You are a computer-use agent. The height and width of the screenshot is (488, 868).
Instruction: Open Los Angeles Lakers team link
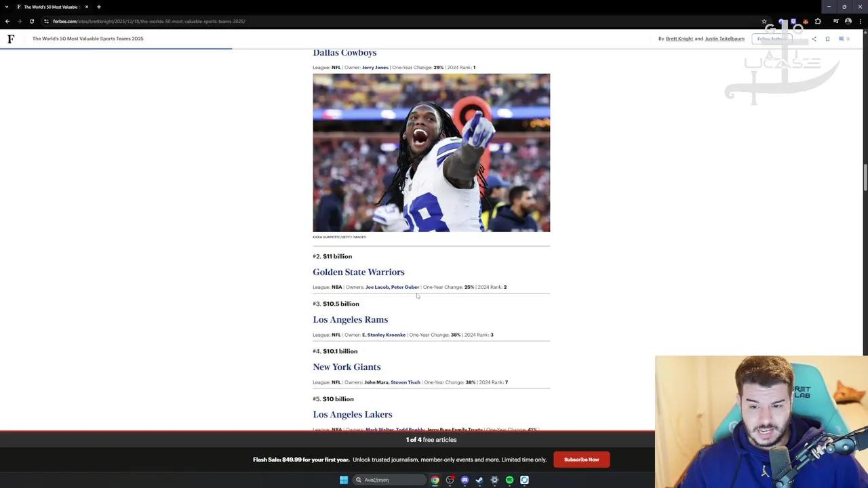click(x=353, y=415)
